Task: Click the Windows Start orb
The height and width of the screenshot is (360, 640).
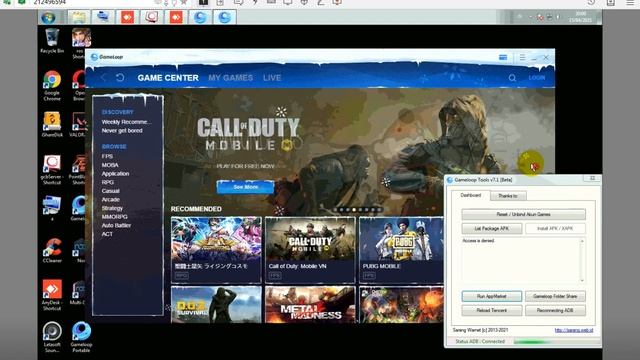Action: point(49,17)
